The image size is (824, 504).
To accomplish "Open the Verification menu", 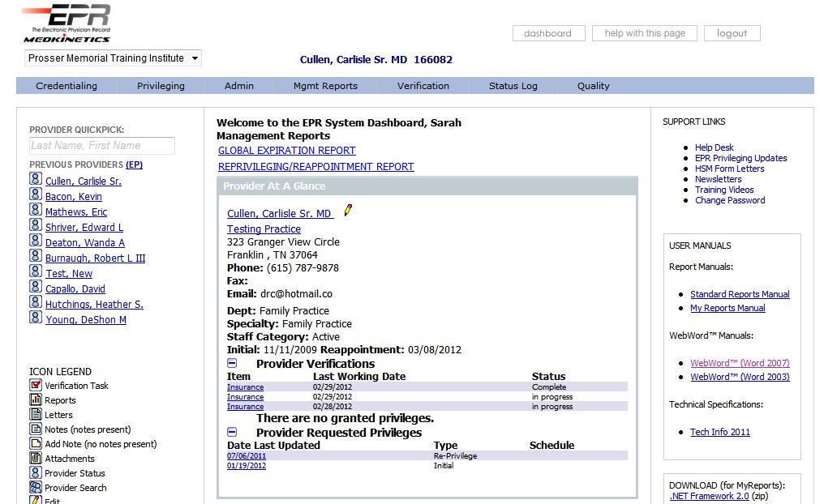I will [423, 86].
